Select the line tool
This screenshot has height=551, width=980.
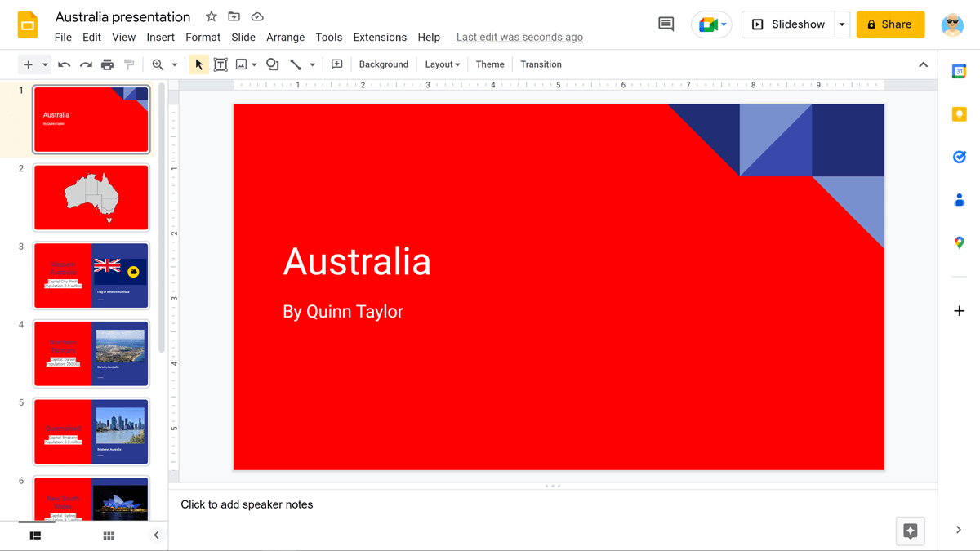pos(295,64)
